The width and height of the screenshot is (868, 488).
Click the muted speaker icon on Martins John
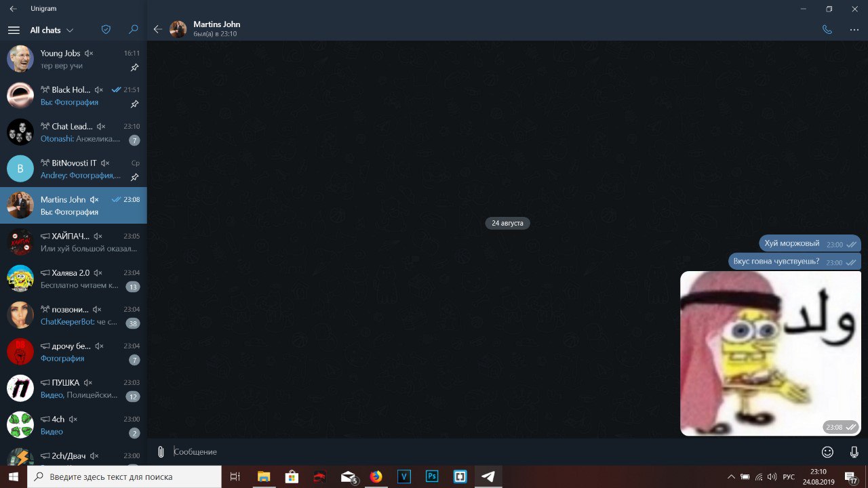tap(94, 200)
